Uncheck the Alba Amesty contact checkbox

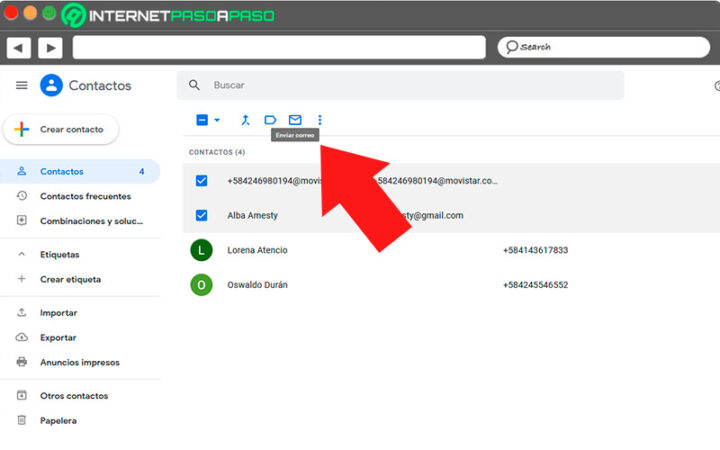(201, 215)
